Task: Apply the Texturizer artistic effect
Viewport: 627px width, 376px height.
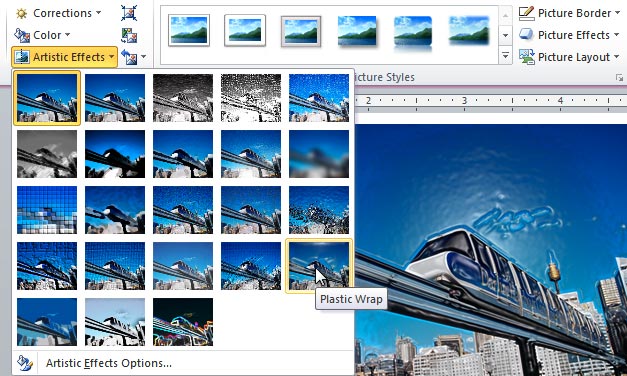Action: 115,266
